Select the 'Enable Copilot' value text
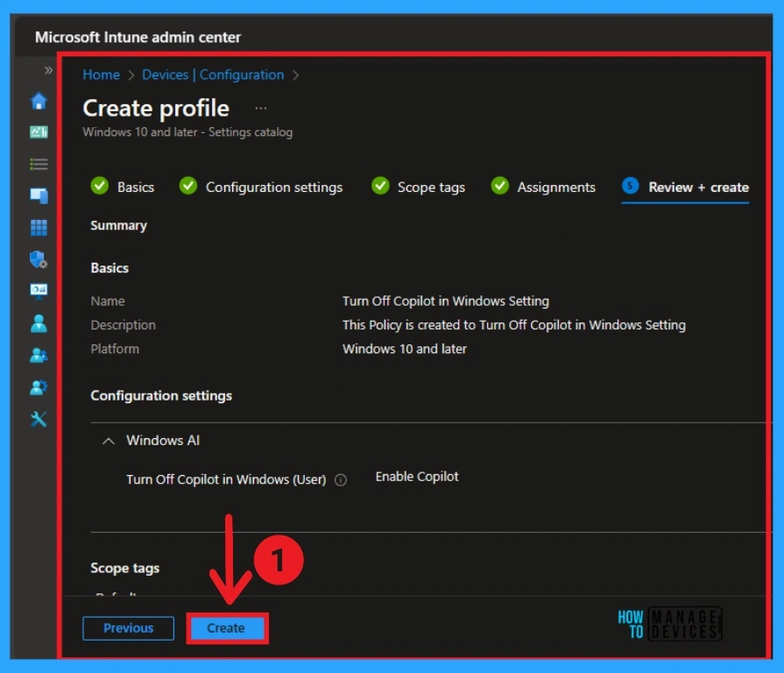The width and height of the screenshot is (784, 673). 416,477
